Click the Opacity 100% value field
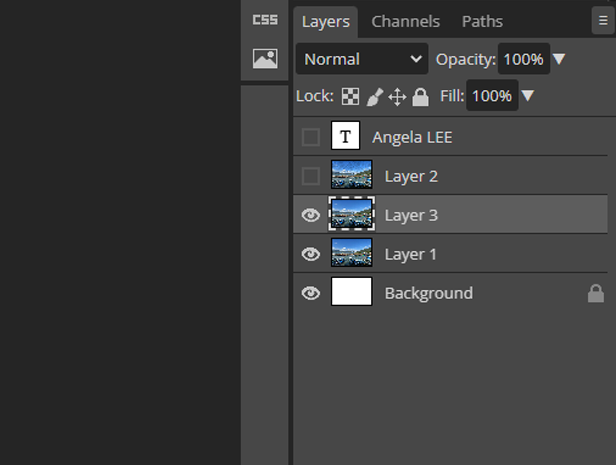616x465 pixels. click(x=522, y=59)
